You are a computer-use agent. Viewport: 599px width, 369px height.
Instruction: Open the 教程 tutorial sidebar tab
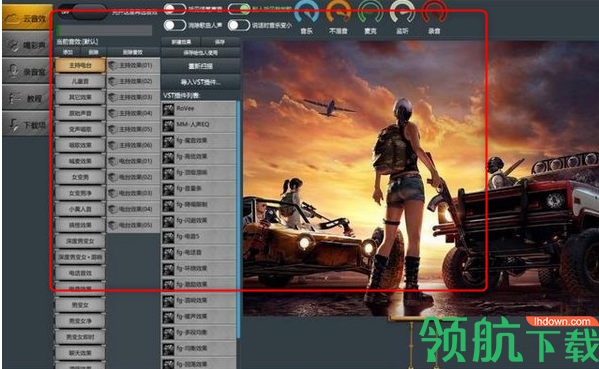pos(27,98)
